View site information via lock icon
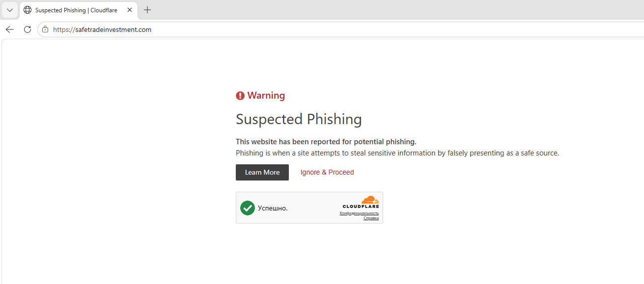The image size is (644, 284). click(45, 29)
